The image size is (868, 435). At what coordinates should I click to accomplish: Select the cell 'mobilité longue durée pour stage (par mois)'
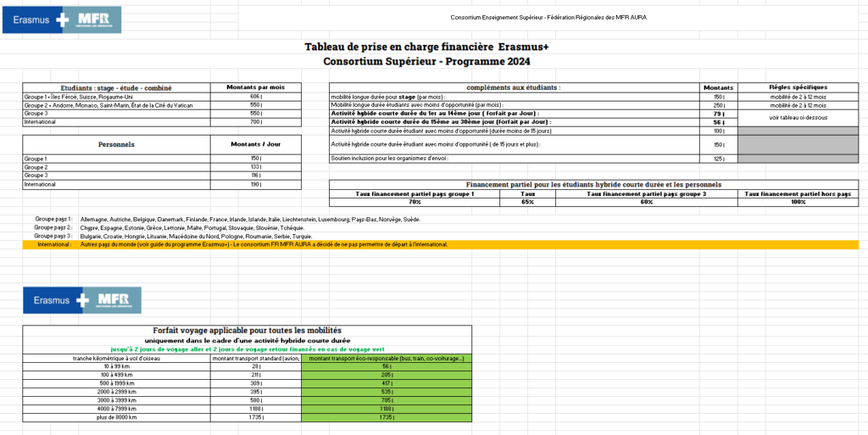coord(514,97)
